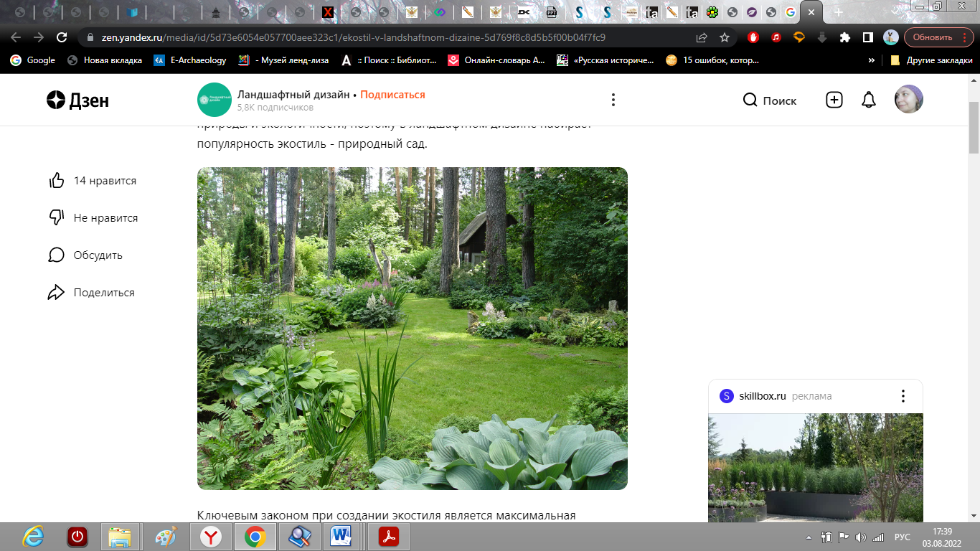Click the Подписаться subscribe link

click(392, 95)
